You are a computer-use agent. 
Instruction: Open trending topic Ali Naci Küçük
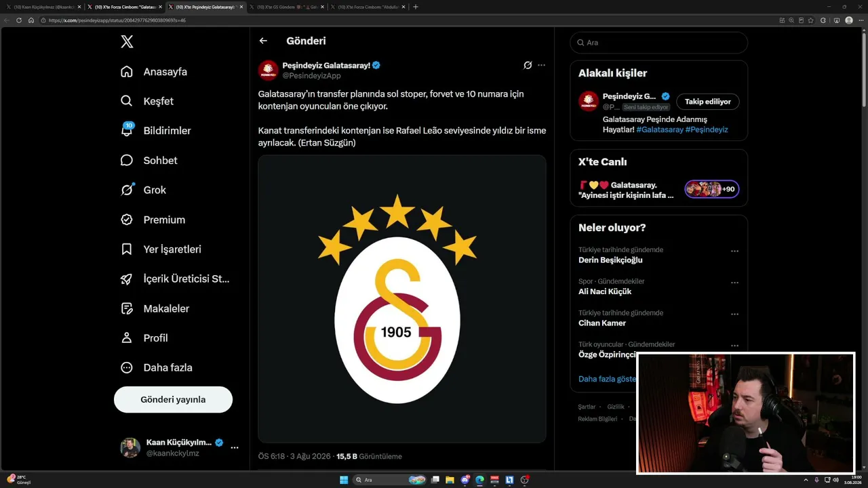(x=605, y=291)
